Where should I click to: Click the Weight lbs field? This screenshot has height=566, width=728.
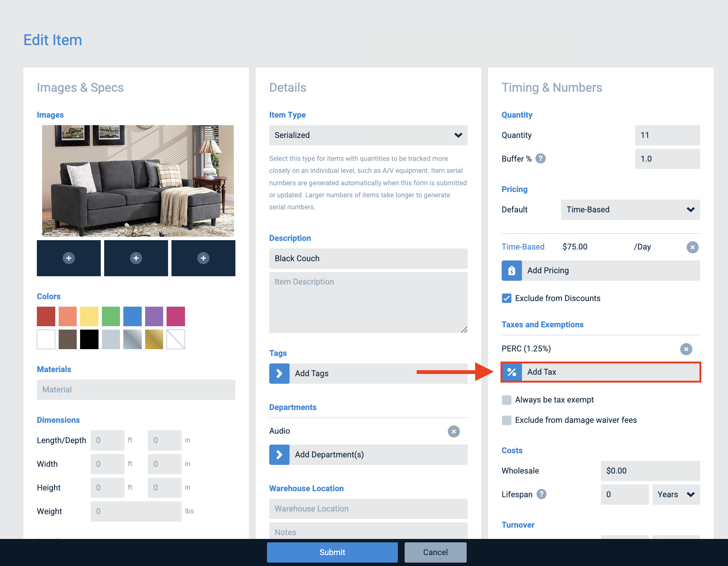tap(136, 512)
